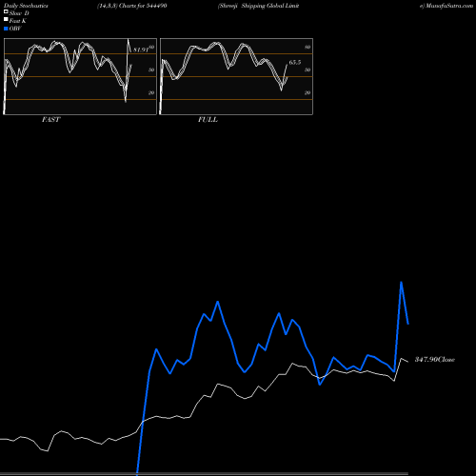
Task: Click the 81.91 value in FAST chart
Action: click(141, 50)
